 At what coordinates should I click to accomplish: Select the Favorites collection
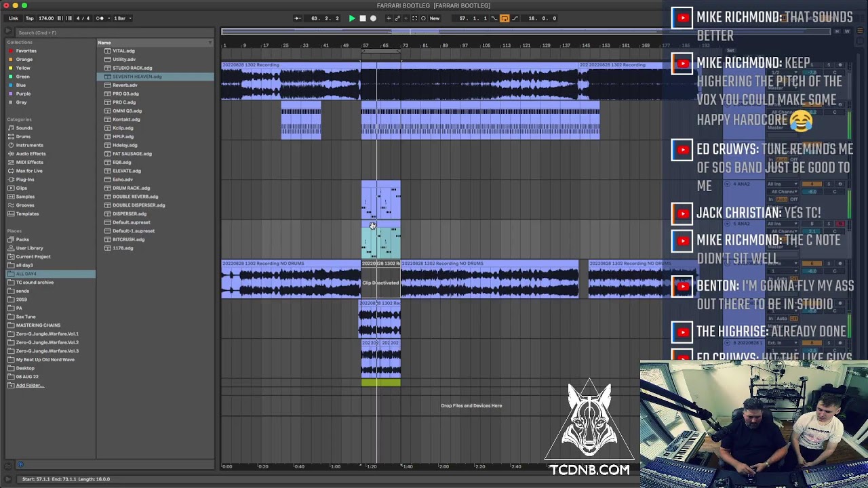pos(26,51)
